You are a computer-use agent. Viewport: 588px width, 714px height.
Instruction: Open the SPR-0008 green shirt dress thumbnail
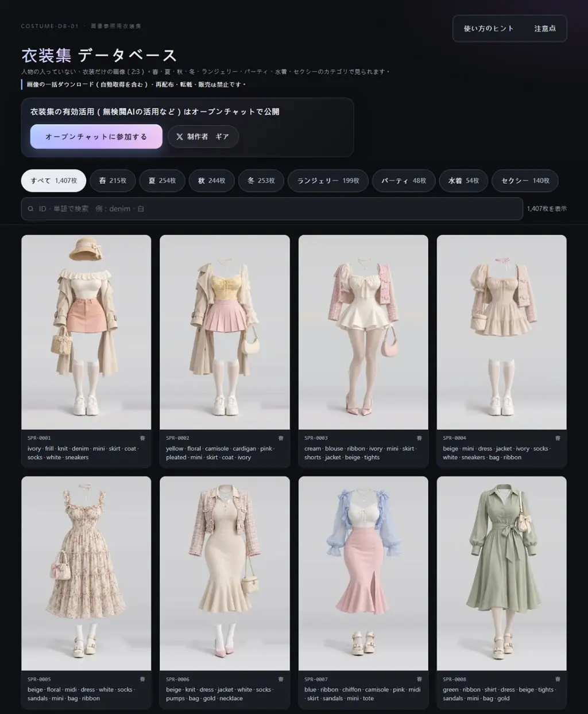[501, 573]
